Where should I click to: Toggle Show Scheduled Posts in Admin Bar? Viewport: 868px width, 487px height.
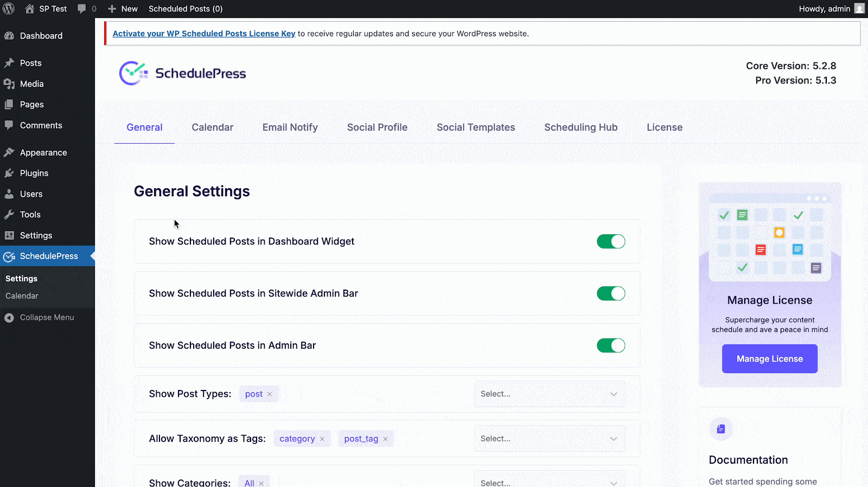point(611,345)
